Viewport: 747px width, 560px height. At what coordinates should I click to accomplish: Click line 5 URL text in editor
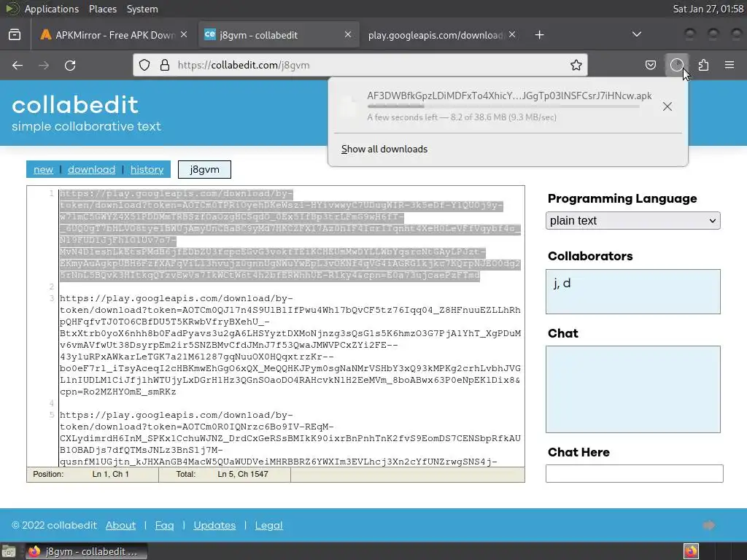point(290,438)
